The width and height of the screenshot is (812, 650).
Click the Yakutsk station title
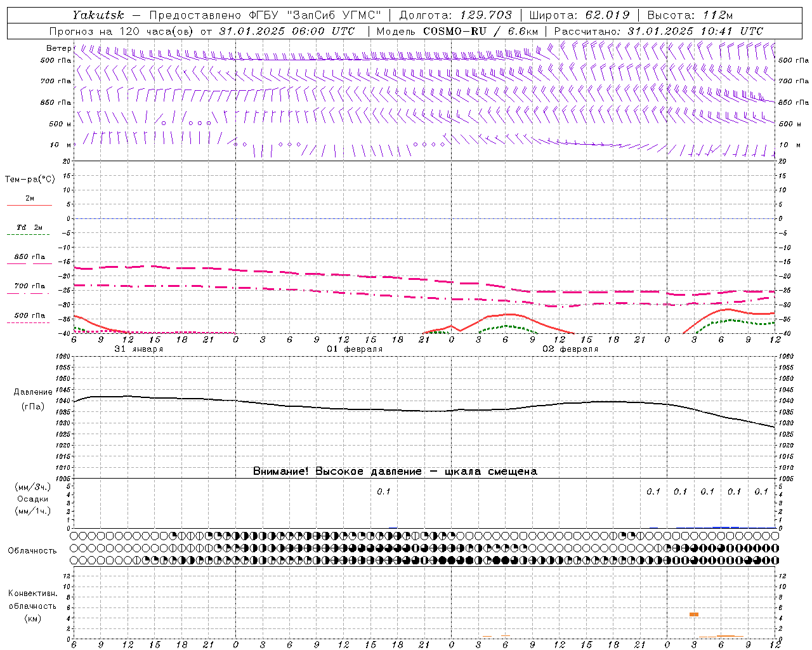[x=98, y=15]
